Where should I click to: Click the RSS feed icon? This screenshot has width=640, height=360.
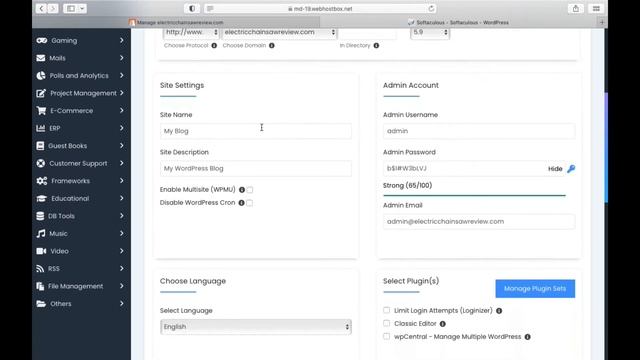(x=40, y=269)
